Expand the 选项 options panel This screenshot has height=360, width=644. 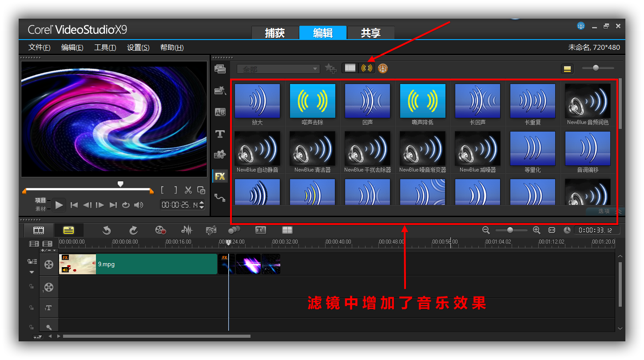tap(605, 211)
